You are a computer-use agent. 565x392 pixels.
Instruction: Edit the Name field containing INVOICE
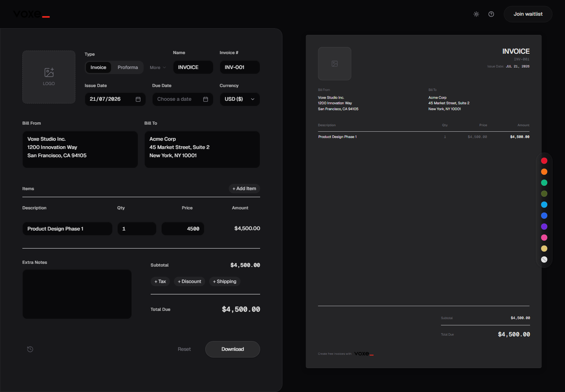point(193,67)
